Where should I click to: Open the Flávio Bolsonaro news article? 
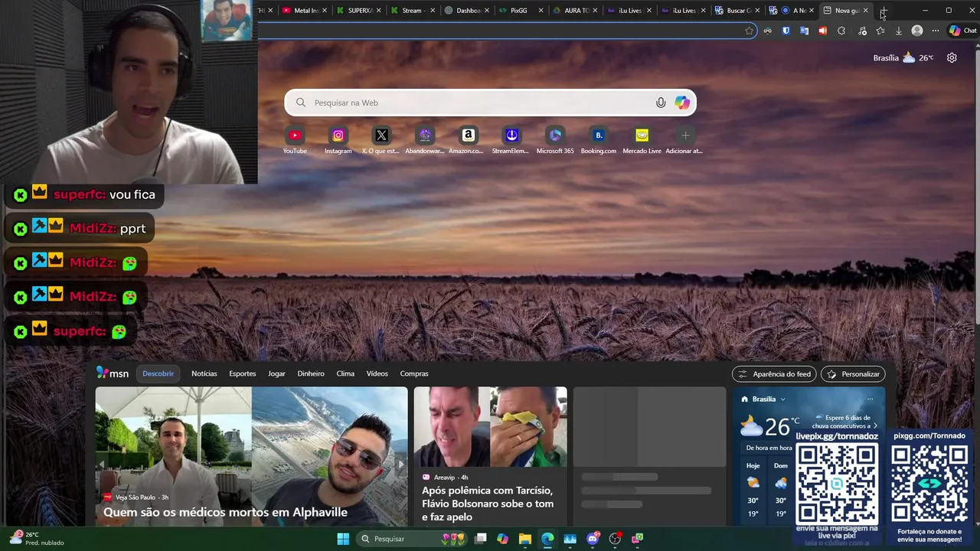(x=488, y=504)
